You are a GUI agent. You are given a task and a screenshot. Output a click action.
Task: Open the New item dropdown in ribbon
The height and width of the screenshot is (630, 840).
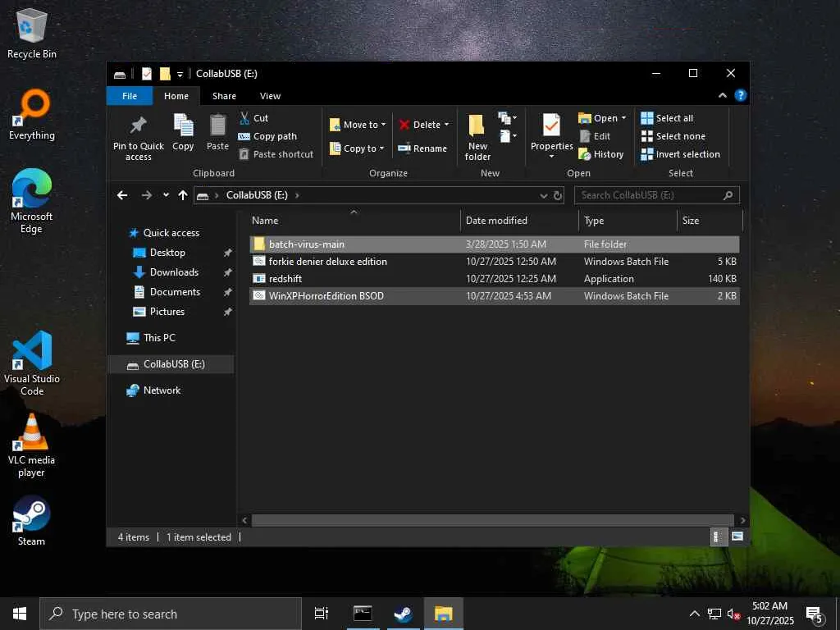coord(507,118)
